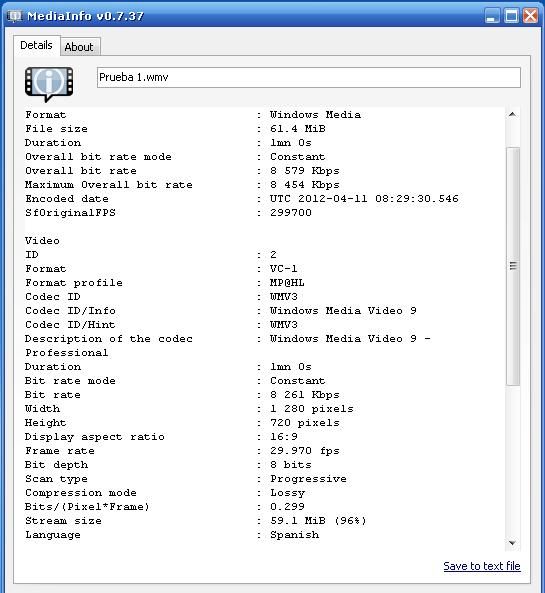Click the '8 261 Kbps' video bit rate
Viewport: 545px width, 593px height.
point(305,394)
